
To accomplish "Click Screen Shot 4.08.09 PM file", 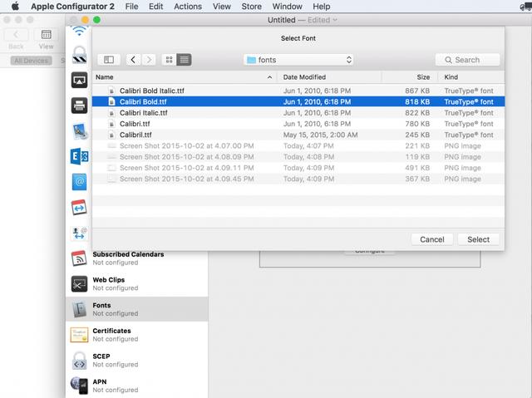I will (x=298, y=157).
